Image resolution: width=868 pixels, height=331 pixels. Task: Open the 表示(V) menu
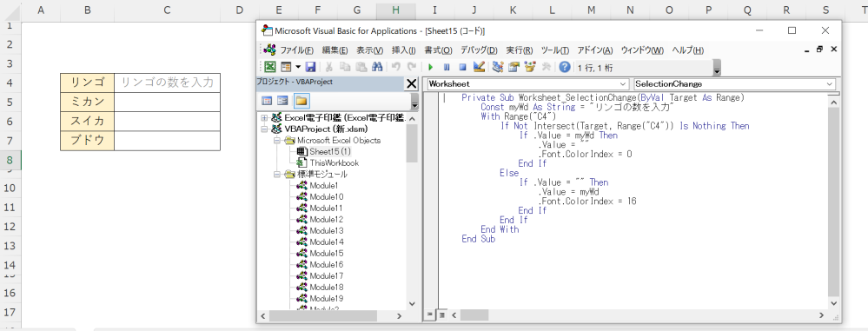point(370,50)
